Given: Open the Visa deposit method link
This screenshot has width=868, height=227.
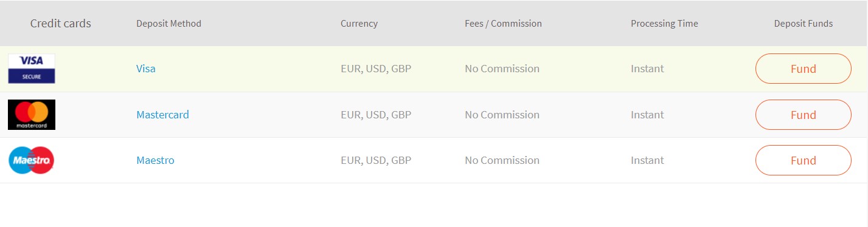Looking at the screenshot, I should 146,69.
